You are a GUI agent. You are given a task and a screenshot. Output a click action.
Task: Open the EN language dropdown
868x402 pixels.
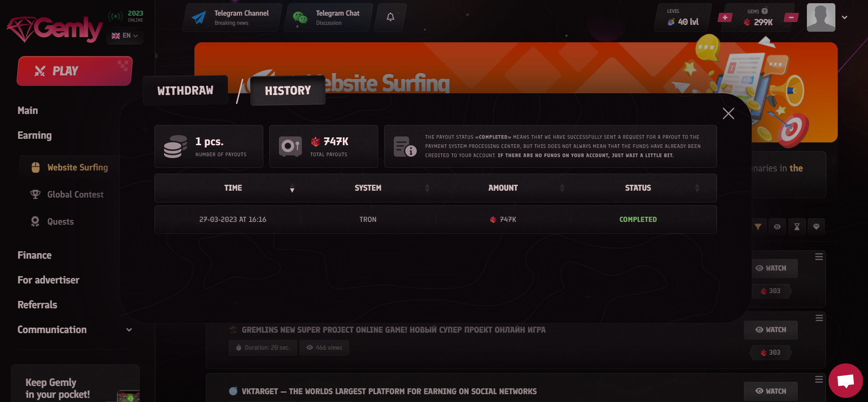[125, 35]
